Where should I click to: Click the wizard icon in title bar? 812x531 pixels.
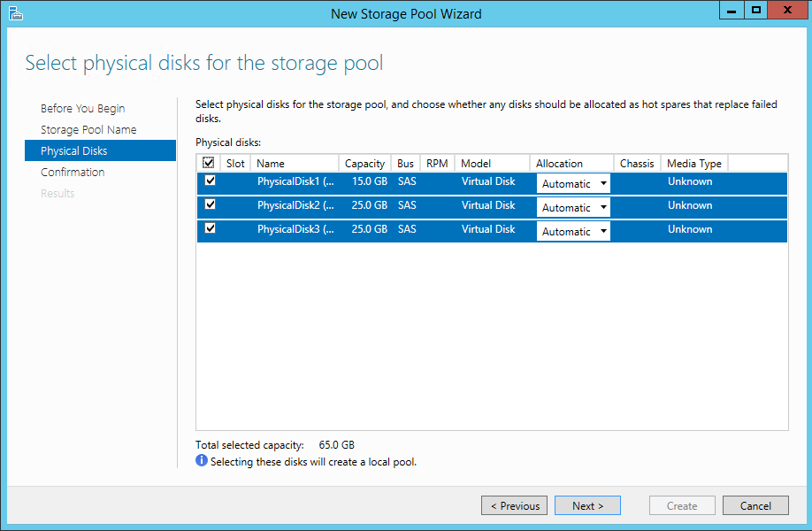pos(16,13)
